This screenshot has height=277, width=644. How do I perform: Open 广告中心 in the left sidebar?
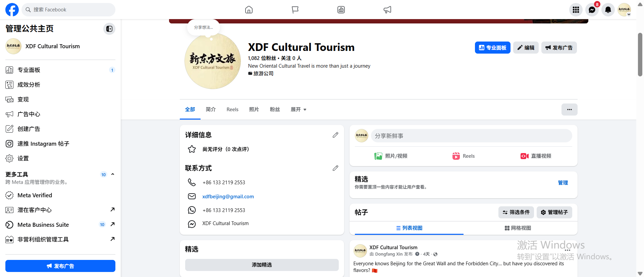(60, 114)
